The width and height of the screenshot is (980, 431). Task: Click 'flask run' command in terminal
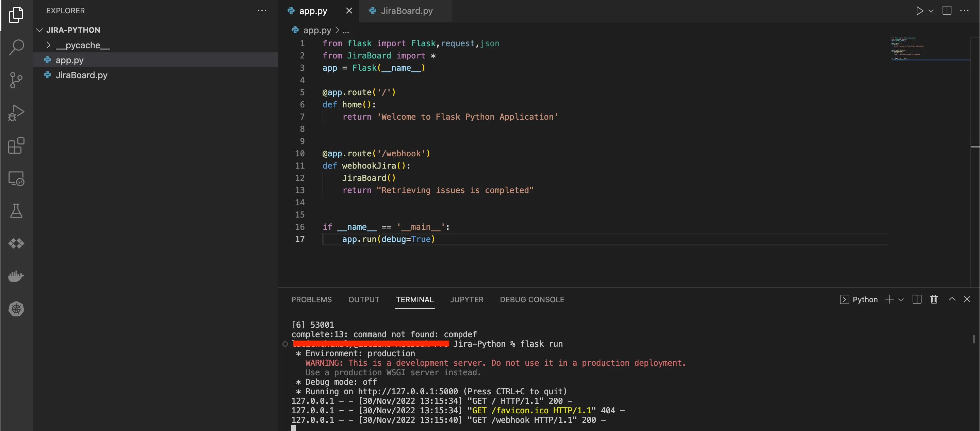coord(541,344)
